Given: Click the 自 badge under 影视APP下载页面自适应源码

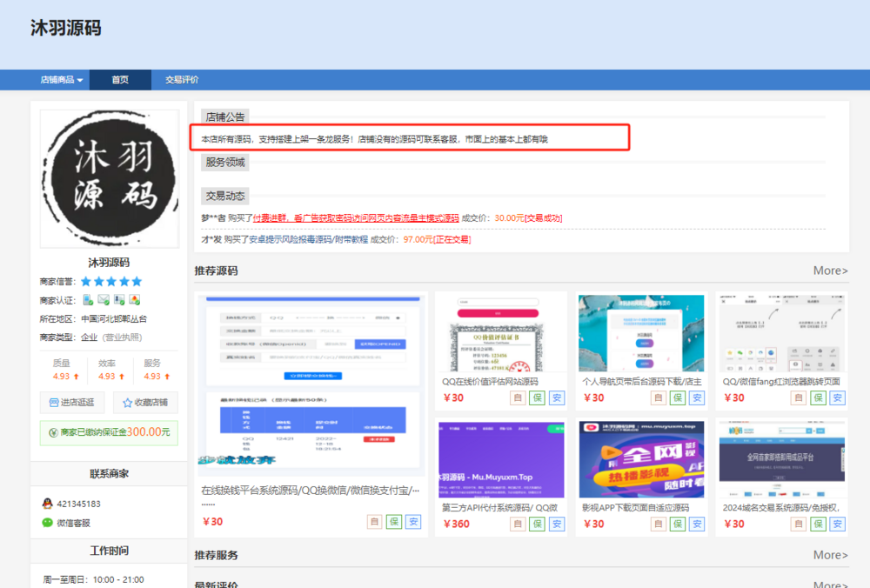Looking at the screenshot, I should click(659, 524).
